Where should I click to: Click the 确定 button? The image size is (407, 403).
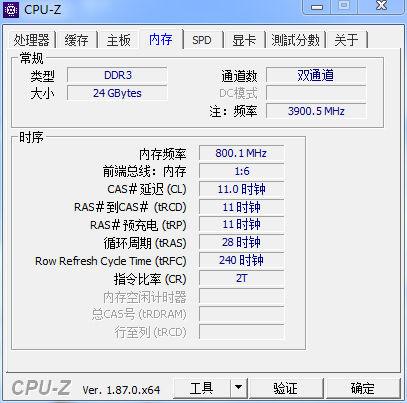[x=362, y=388]
